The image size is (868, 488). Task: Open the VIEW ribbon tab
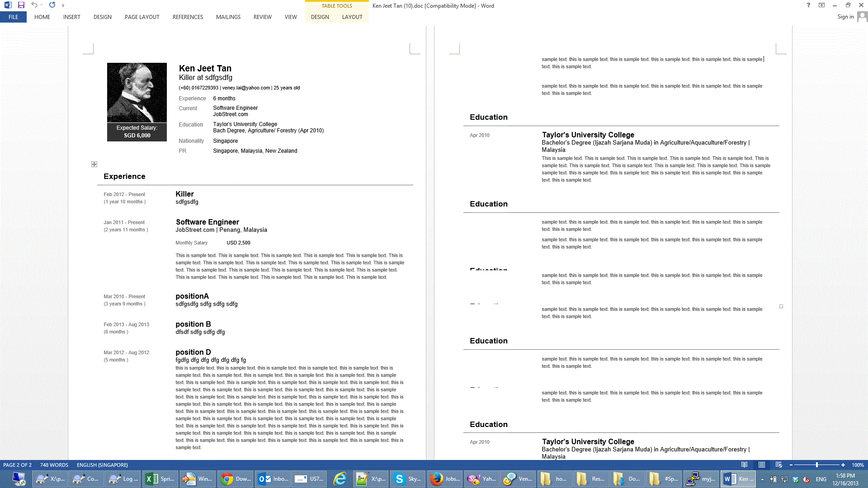[291, 17]
